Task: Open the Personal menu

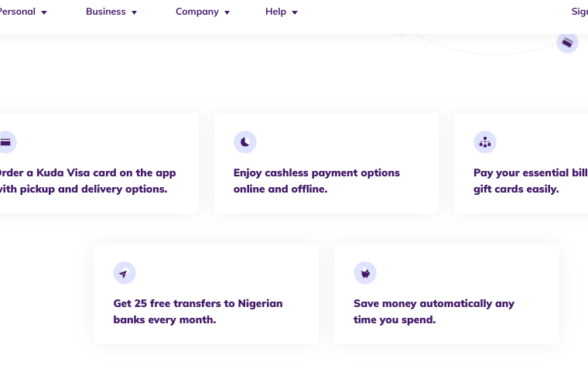Action: click(18, 12)
